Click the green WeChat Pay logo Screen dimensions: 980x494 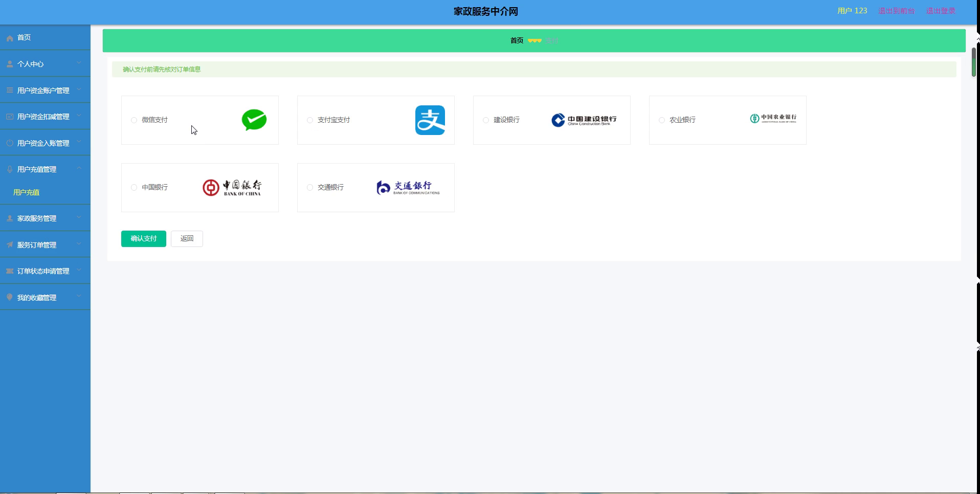(254, 120)
